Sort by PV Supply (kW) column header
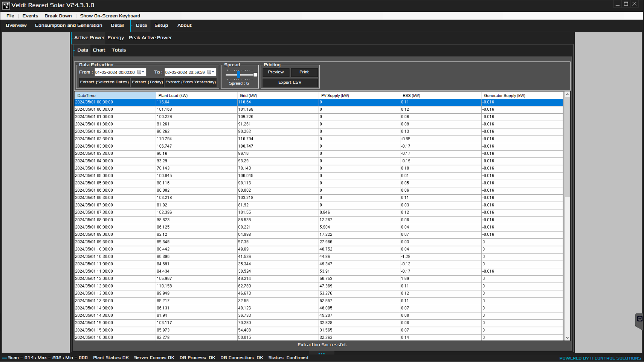 [x=359, y=96]
